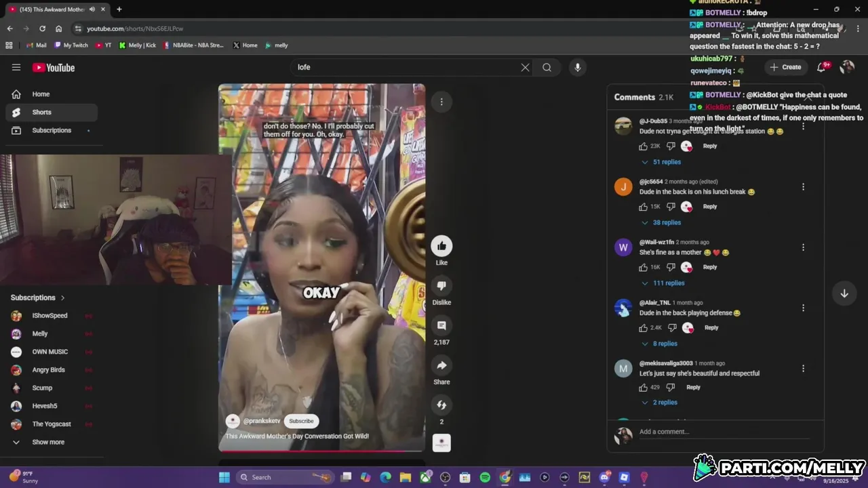The width and height of the screenshot is (868, 488).
Task: Like the comment by @jc5654
Action: [x=644, y=207]
